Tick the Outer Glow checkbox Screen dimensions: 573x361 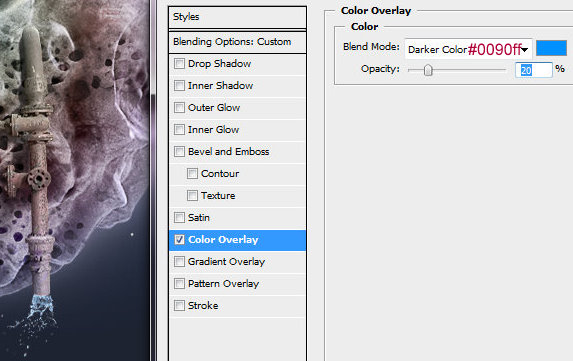point(179,107)
